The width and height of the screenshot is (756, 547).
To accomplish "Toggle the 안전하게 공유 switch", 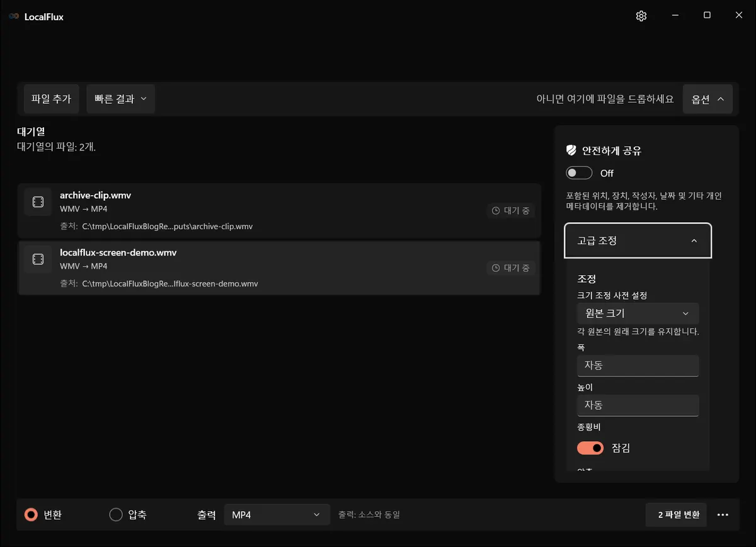I will point(579,173).
